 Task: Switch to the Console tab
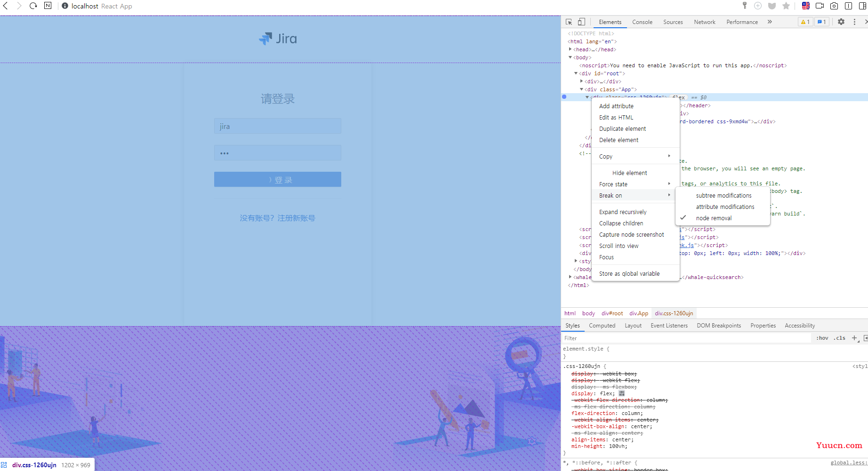click(642, 22)
